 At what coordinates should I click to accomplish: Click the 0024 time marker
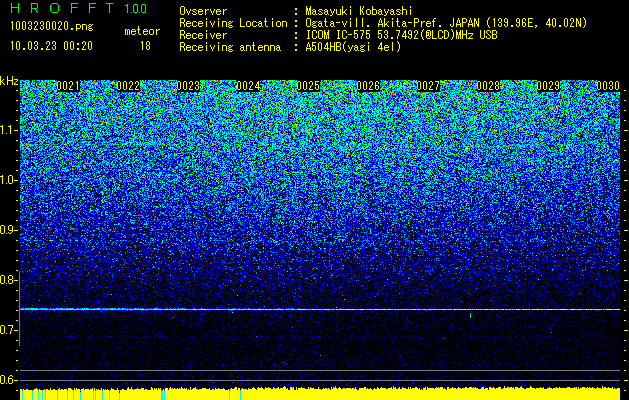(x=248, y=86)
